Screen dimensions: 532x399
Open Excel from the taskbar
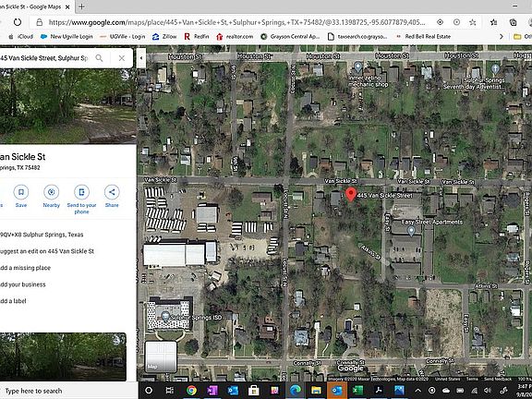tap(357, 391)
